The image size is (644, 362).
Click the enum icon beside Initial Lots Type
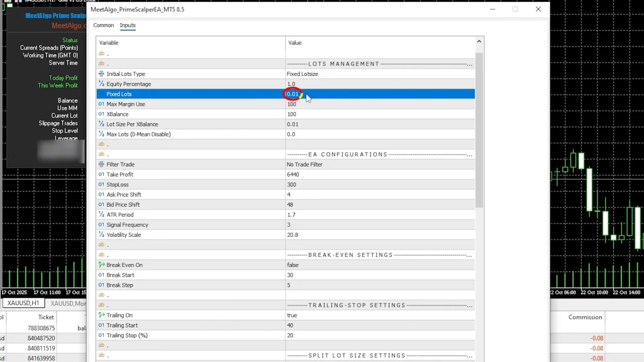[101, 74]
